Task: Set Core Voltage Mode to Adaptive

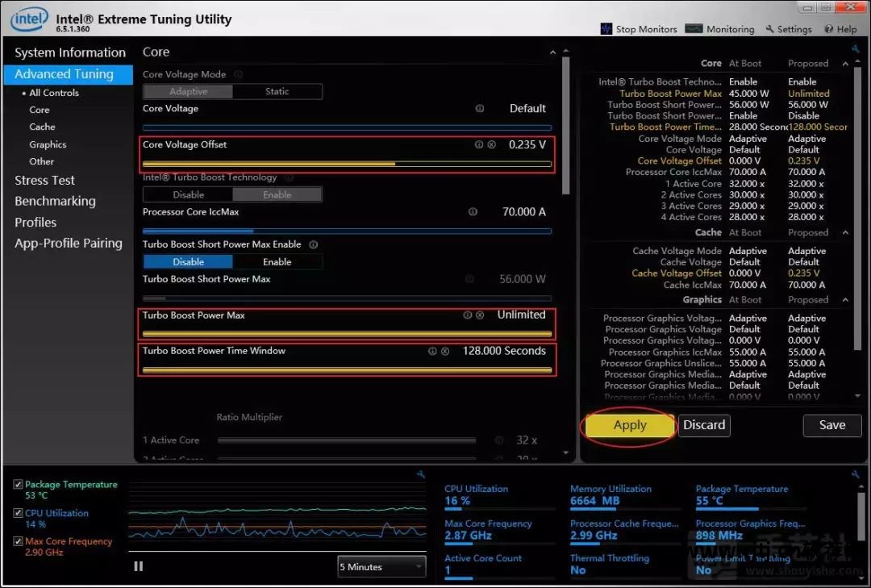Action: (188, 91)
